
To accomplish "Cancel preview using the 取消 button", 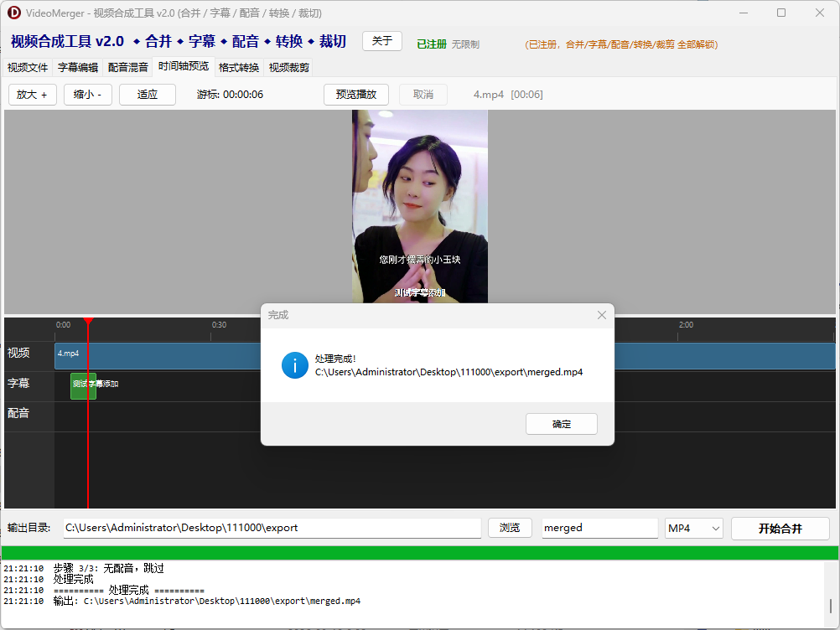I will tap(423, 95).
